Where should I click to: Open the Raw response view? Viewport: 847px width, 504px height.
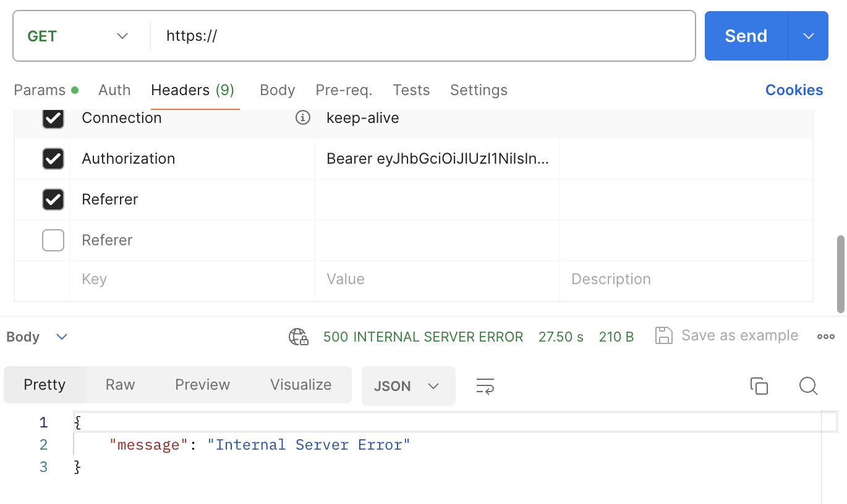(x=119, y=384)
